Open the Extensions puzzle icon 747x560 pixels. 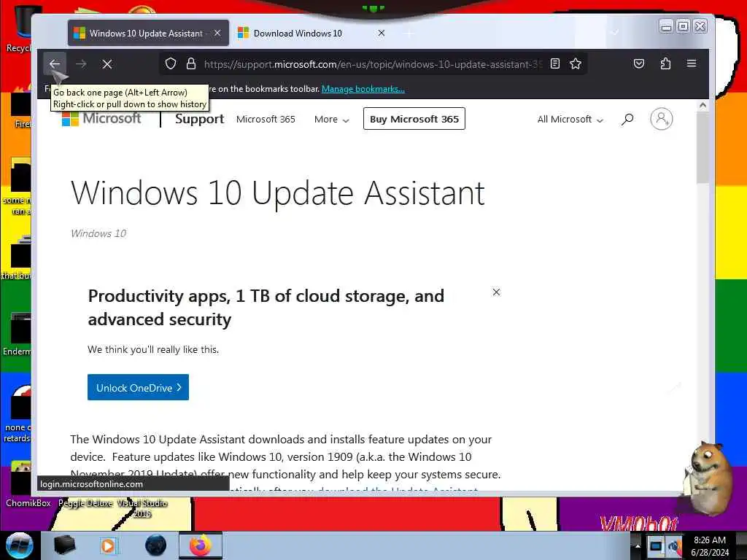tap(665, 64)
